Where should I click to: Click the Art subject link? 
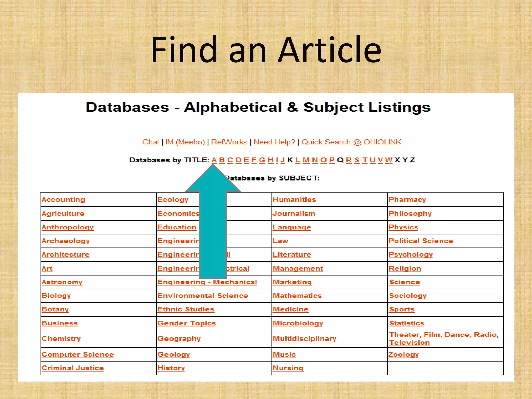point(47,268)
